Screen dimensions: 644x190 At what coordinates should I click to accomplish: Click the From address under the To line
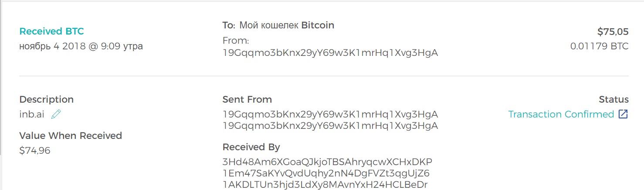pos(330,53)
